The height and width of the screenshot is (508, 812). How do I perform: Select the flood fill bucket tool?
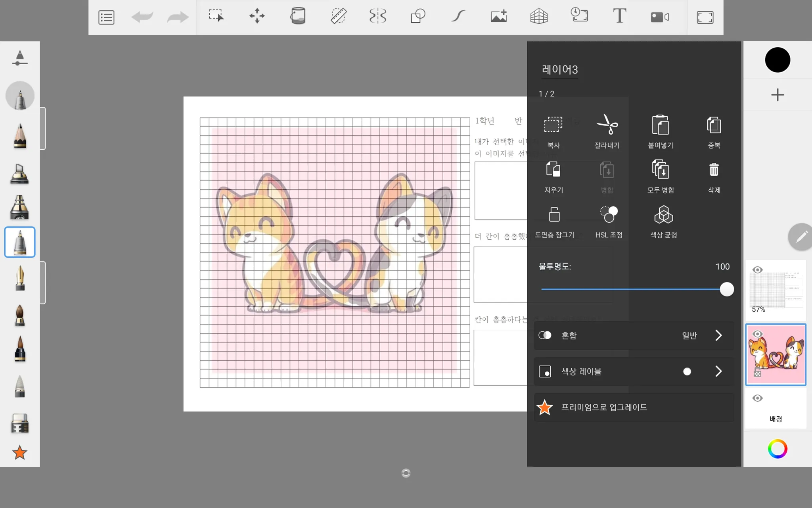pos(298,17)
